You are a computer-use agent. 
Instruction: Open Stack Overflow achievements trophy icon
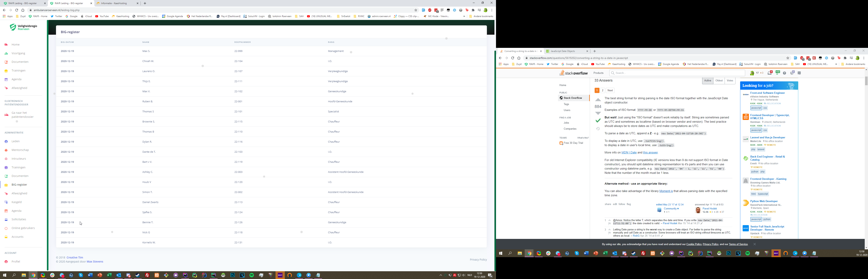pyautogui.click(x=777, y=73)
